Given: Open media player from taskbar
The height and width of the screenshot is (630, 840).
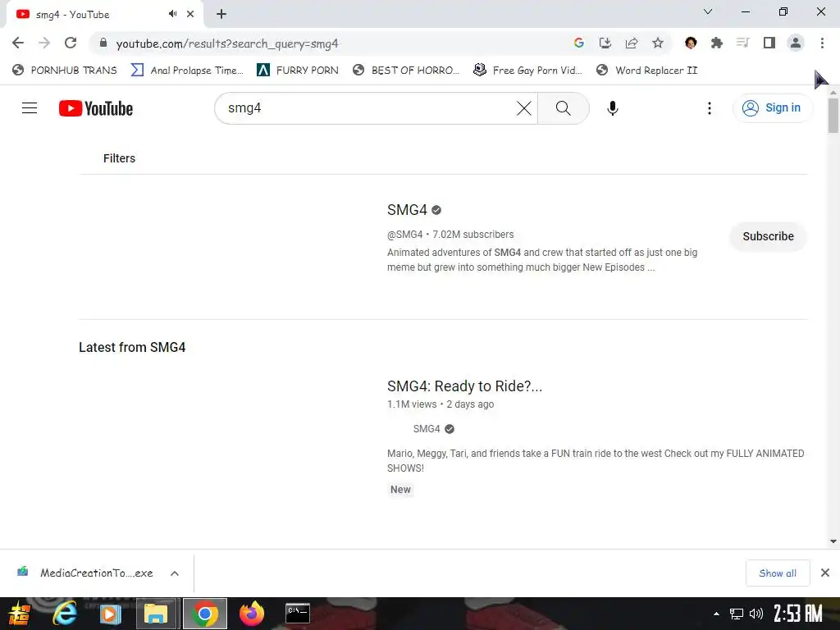Looking at the screenshot, I should [x=110, y=614].
